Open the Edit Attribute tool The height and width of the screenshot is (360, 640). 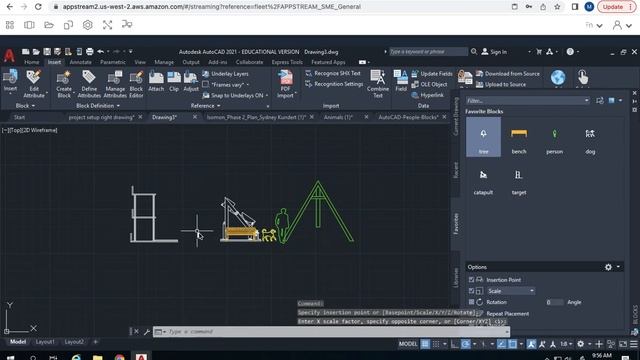point(34,84)
